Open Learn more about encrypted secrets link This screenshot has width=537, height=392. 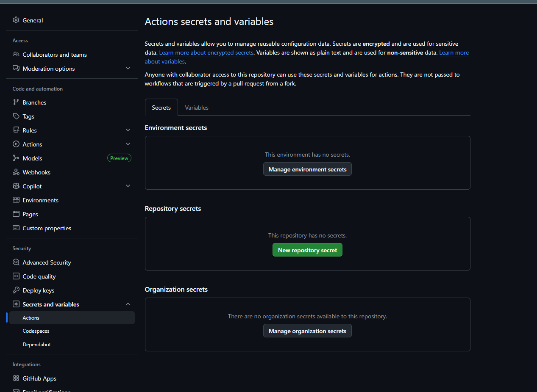tap(206, 53)
